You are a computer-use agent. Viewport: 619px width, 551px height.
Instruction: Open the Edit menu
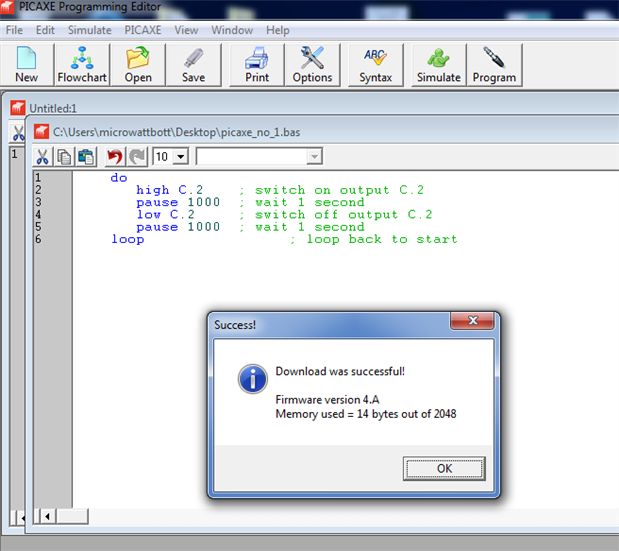[x=45, y=30]
